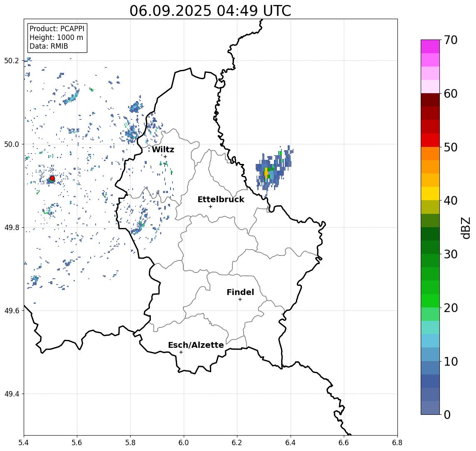Click the longitude tick label 5.8
Screen dimensions: 476x451
tap(130, 443)
